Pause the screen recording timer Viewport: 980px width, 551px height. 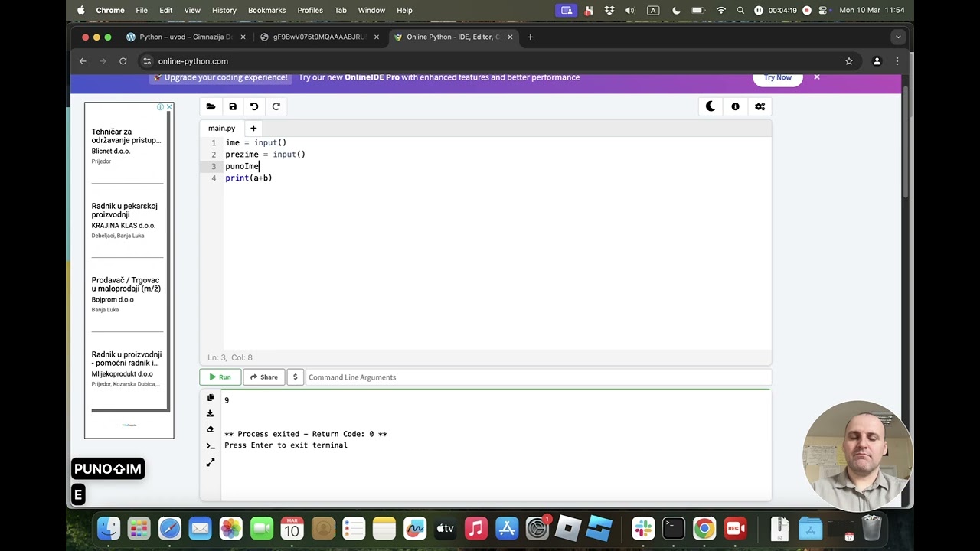pyautogui.click(x=758, y=10)
